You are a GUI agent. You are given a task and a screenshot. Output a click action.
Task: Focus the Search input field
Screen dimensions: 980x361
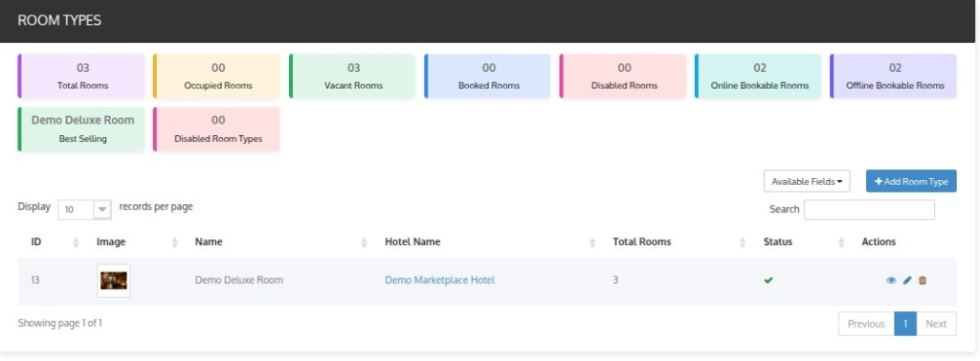click(869, 210)
